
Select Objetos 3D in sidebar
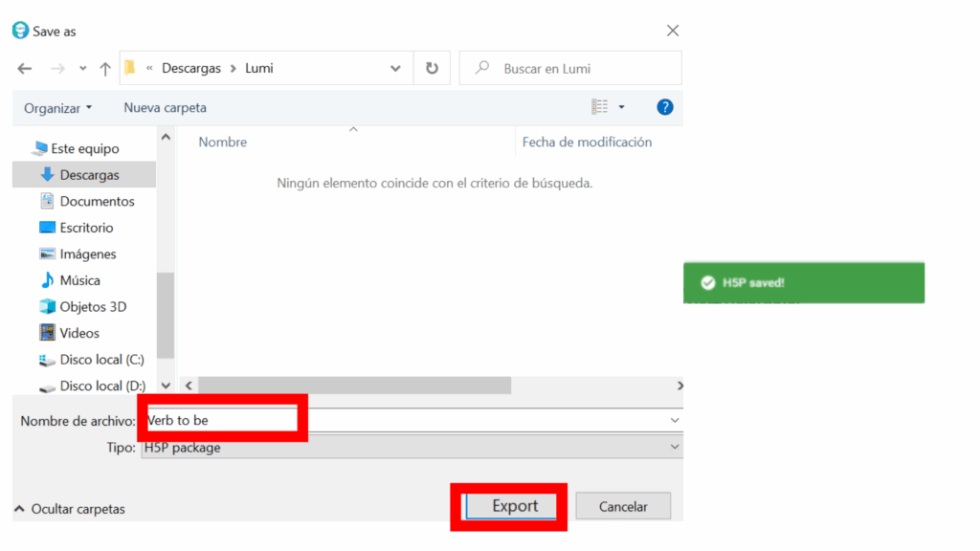click(x=93, y=307)
